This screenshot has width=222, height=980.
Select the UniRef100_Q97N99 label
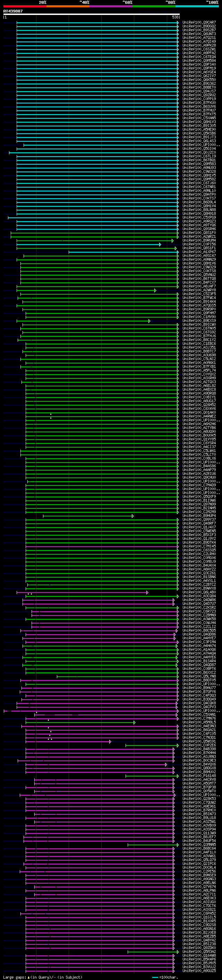point(199,504)
